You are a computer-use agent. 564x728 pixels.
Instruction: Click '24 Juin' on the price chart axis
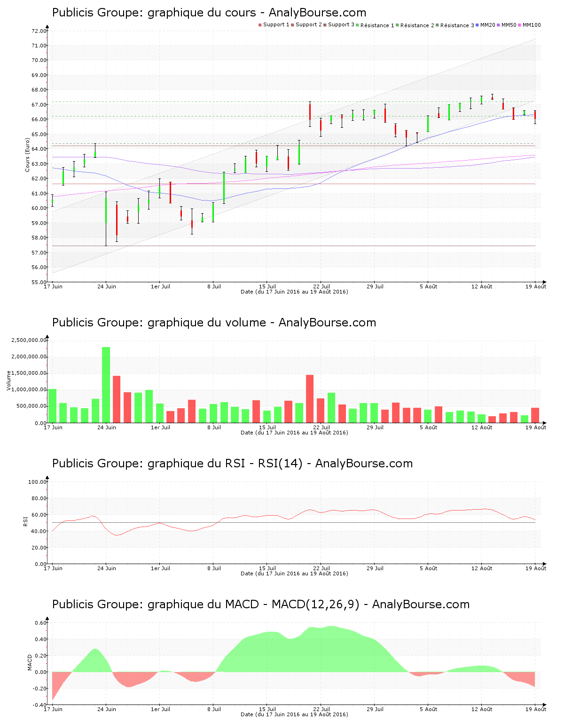[x=107, y=287]
